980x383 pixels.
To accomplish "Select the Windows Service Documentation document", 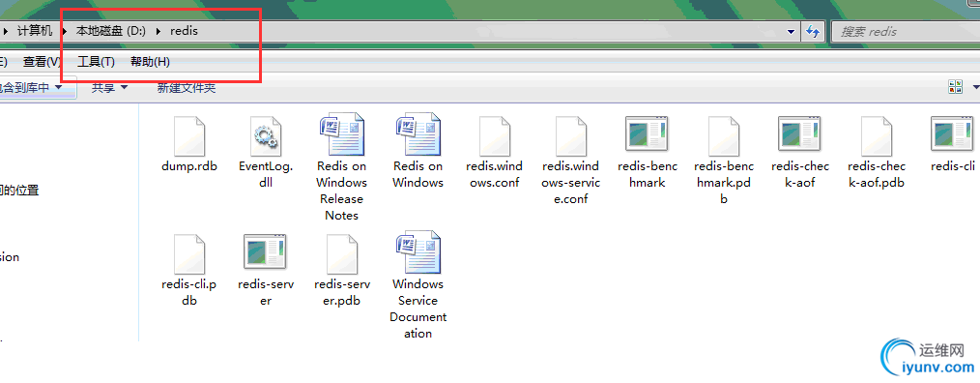I will (418, 252).
